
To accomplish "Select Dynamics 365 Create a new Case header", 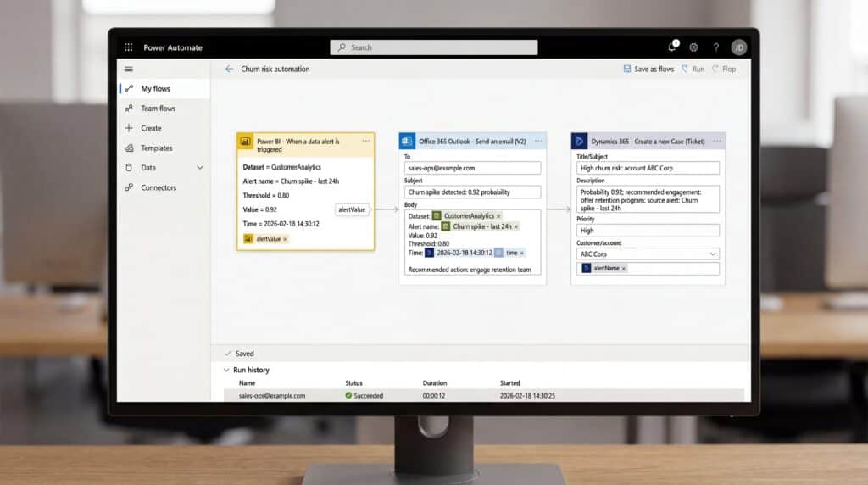I will pos(648,142).
